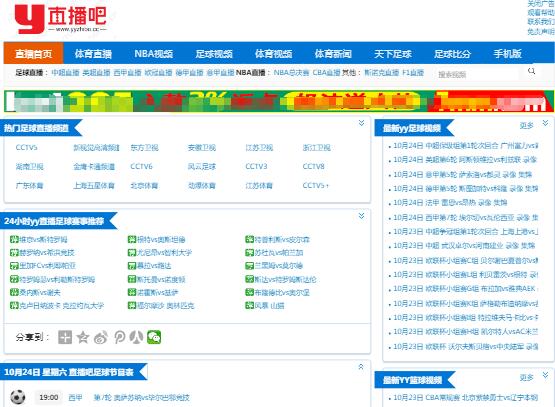Open the CCTV5 channel link
Viewport: 555px width, 407px height.
coord(27,148)
